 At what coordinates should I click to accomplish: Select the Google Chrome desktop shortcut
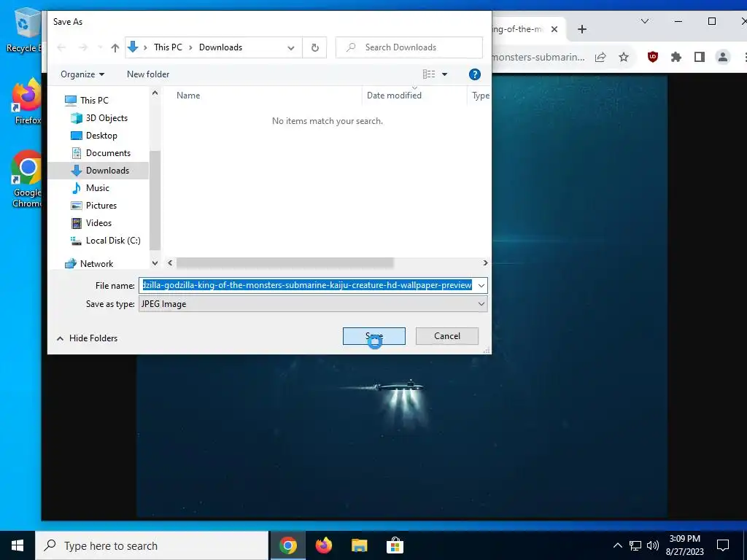coord(27,179)
